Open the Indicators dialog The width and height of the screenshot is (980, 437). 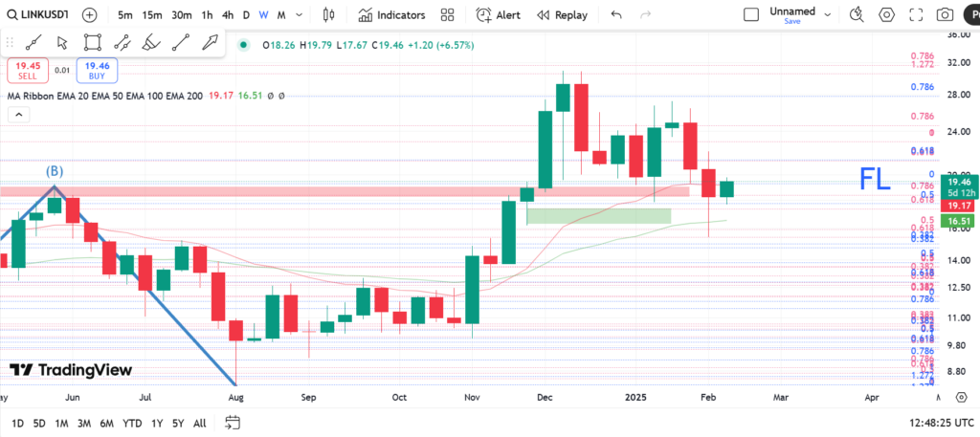391,15
